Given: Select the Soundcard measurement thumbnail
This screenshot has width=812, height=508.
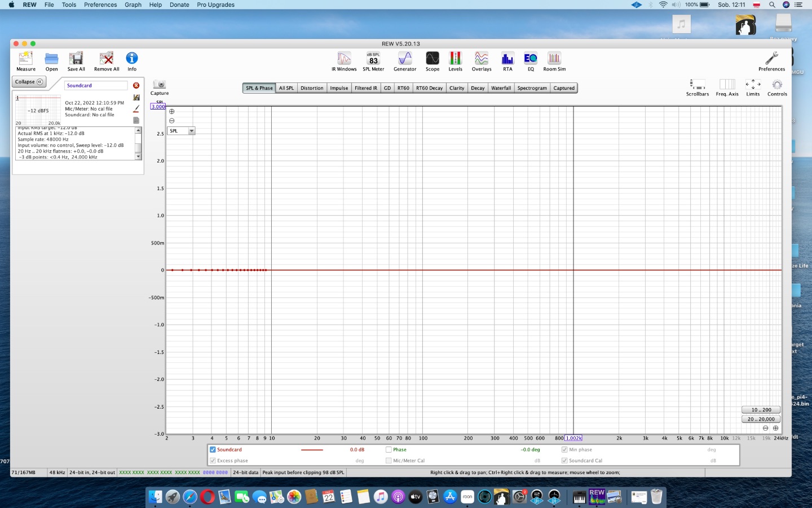Looking at the screenshot, I should [38, 110].
